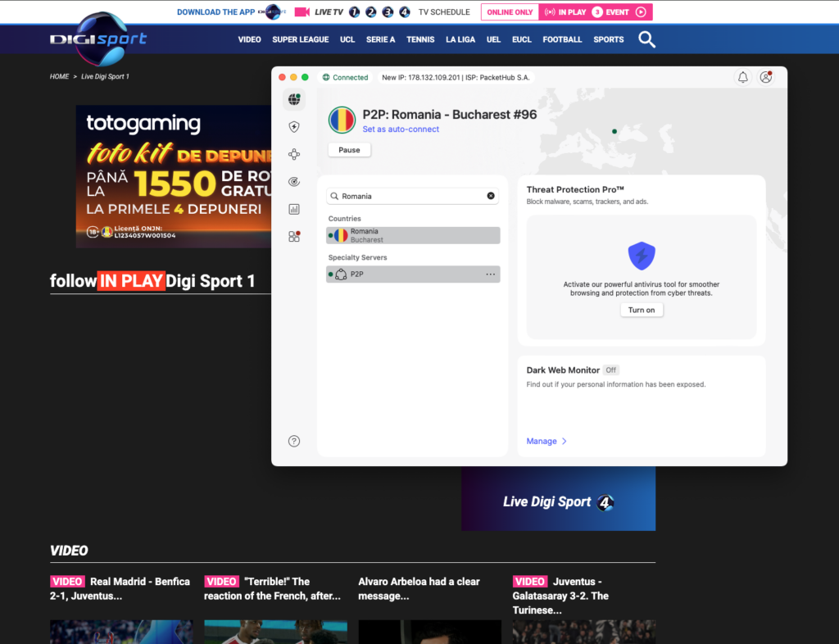Open Dark Web Monitor radar sidebar icon
The width and height of the screenshot is (839, 644).
[294, 182]
